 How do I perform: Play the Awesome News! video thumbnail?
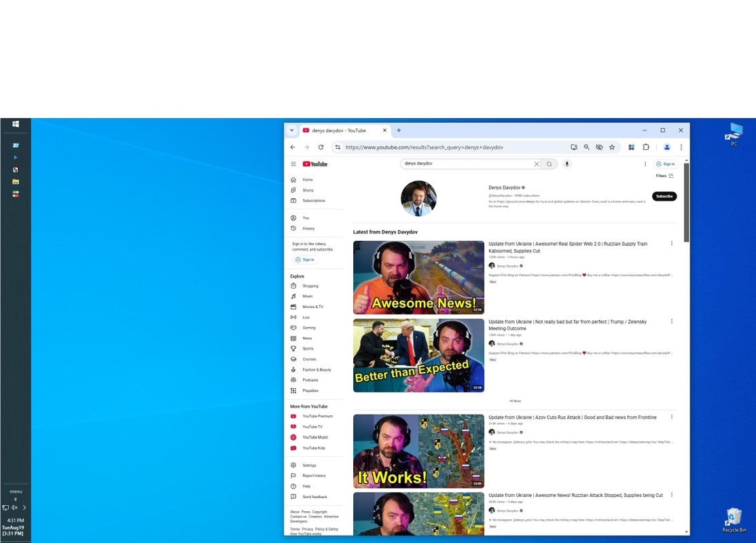click(x=418, y=278)
